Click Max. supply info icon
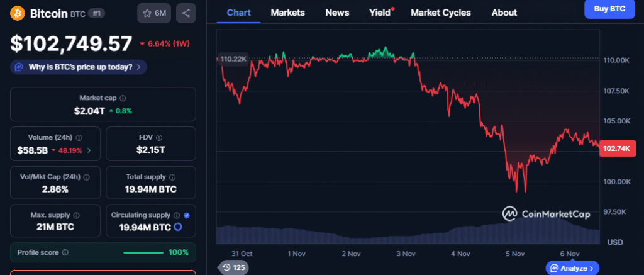 (x=77, y=215)
